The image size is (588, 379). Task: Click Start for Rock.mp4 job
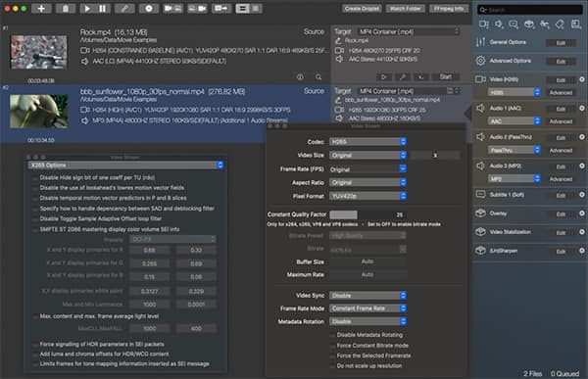pyautogui.click(x=446, y=76)
